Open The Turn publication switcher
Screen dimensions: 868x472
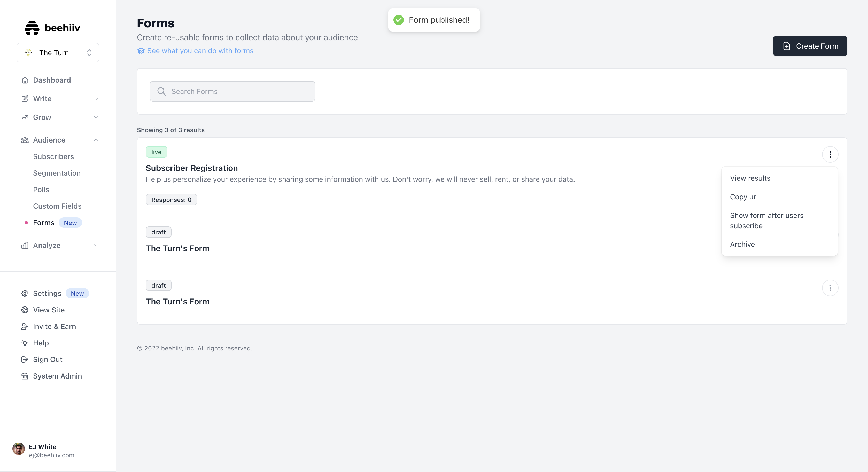coord(58,53)
